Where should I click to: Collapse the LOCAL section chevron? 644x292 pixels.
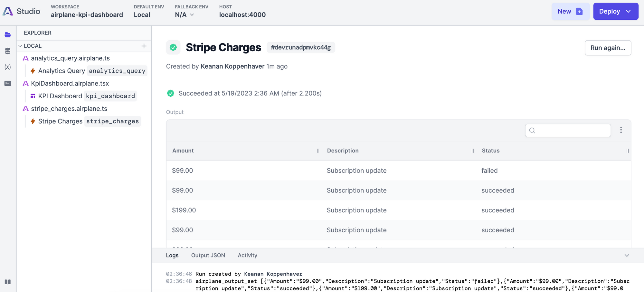coord(20,46)
